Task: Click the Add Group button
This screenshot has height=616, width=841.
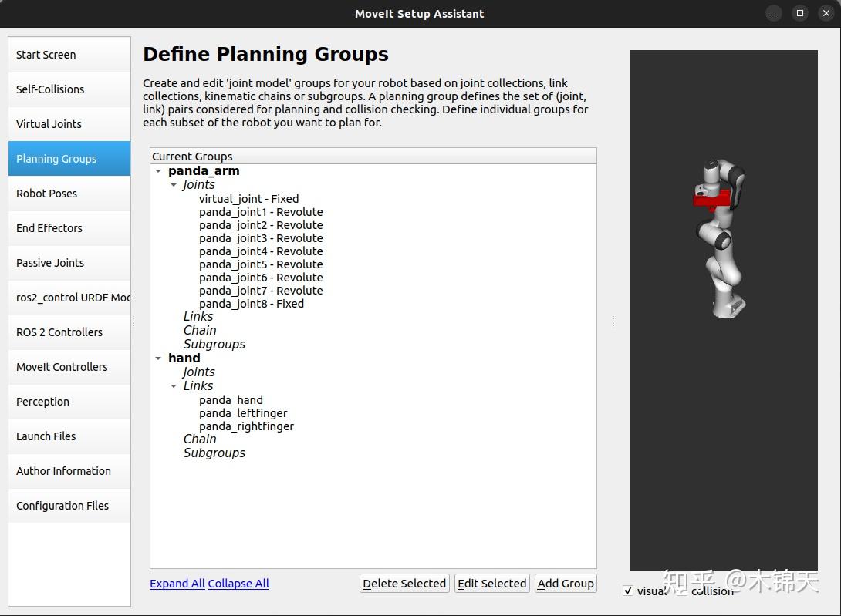Action: (x=566, y=583)
